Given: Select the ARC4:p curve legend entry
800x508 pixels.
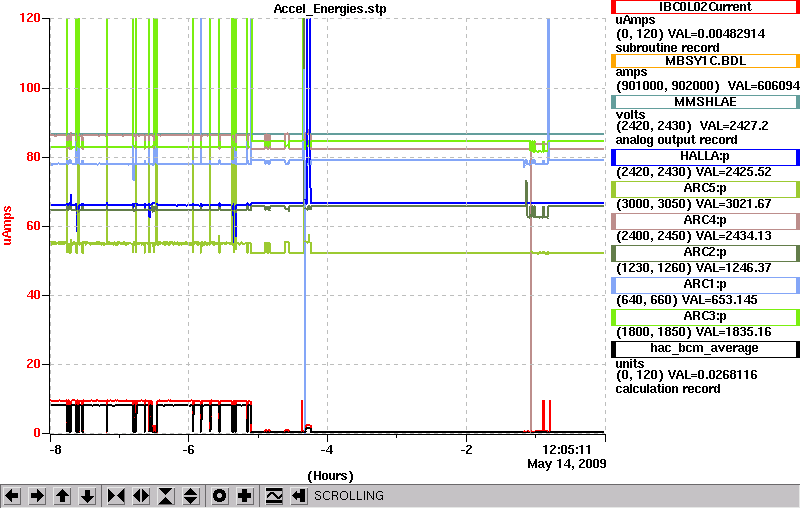Looking at the screenshot, I should pyautogui.click(x=705, y=221).
